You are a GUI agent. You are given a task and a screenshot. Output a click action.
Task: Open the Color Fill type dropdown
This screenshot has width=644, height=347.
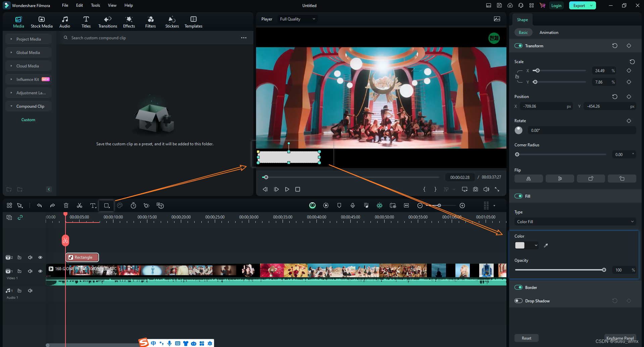pos(575,221)
